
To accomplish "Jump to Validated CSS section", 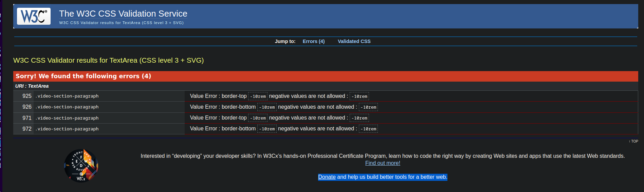I will tap(354, 41).
